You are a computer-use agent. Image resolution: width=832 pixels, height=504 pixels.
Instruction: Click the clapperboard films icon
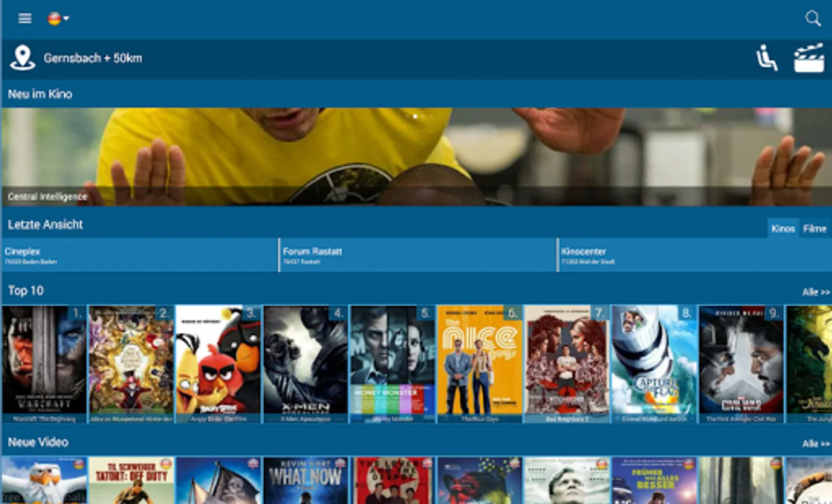tap(809, 58)
